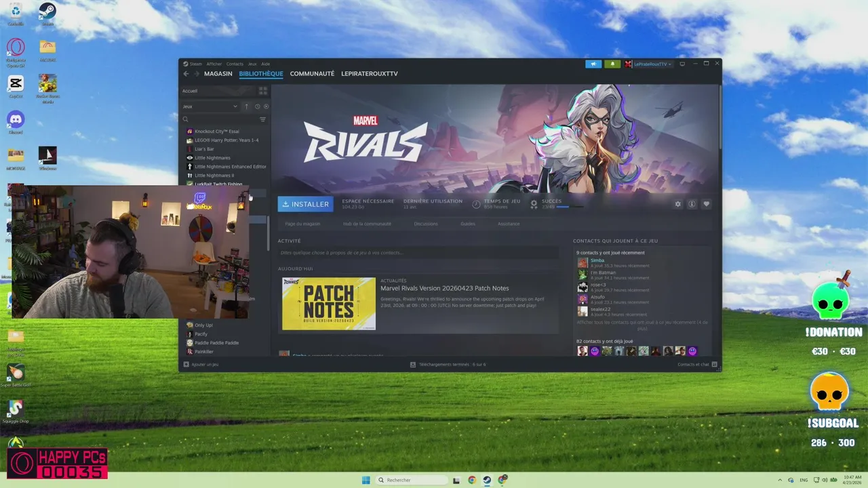Expand the Jeux filter dropdown
This screenshot has height=488, width=868.
tap(210, 106)
